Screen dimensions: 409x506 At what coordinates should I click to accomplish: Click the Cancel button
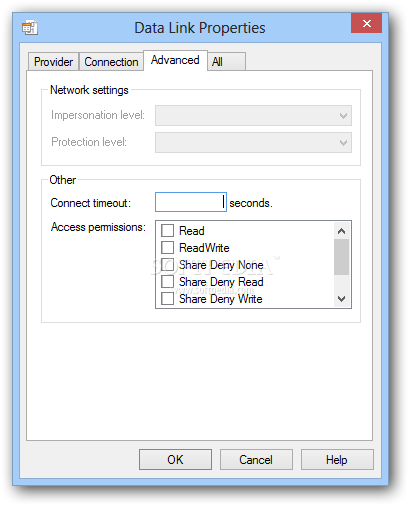(x=256, y=460)
